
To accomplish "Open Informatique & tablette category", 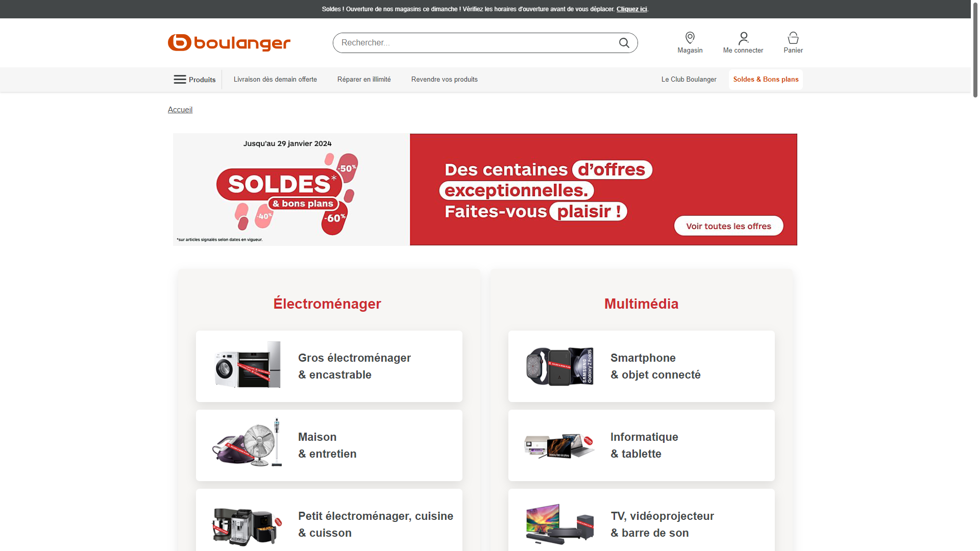I will point(642,445).
